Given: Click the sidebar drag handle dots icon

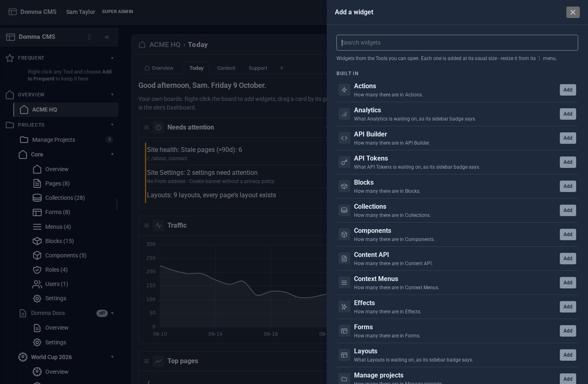Looking at the screenshot, I should coord(89,37).
